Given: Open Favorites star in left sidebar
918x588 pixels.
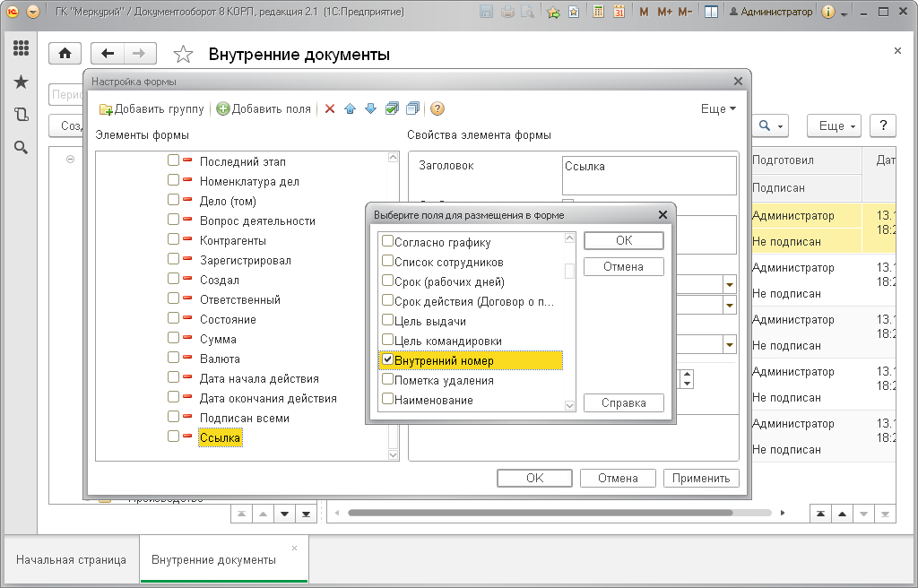Looking at the screenshot, I should (22, 82).
